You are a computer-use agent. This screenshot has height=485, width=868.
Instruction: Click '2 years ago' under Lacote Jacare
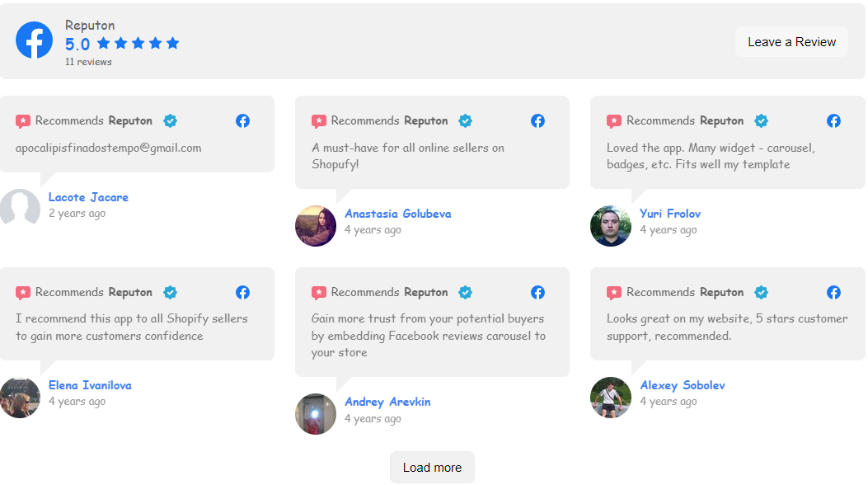click(77, 214)
